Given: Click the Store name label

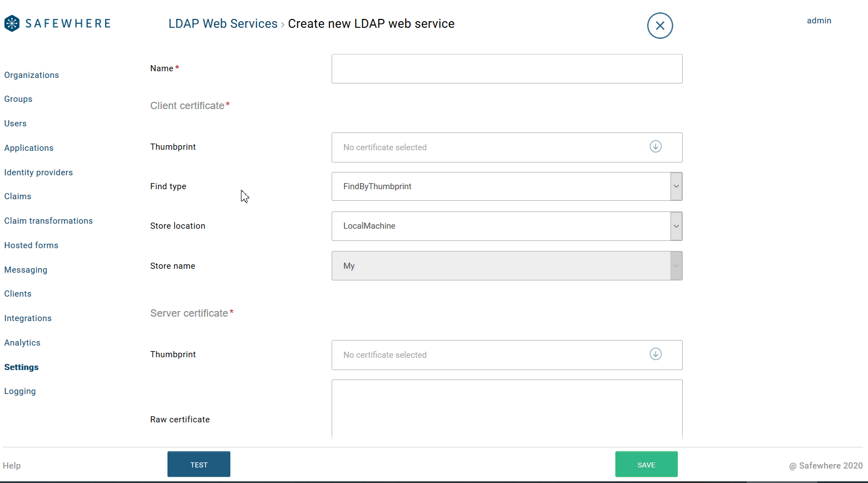Looking at the screenshot, I should [172, 266].
